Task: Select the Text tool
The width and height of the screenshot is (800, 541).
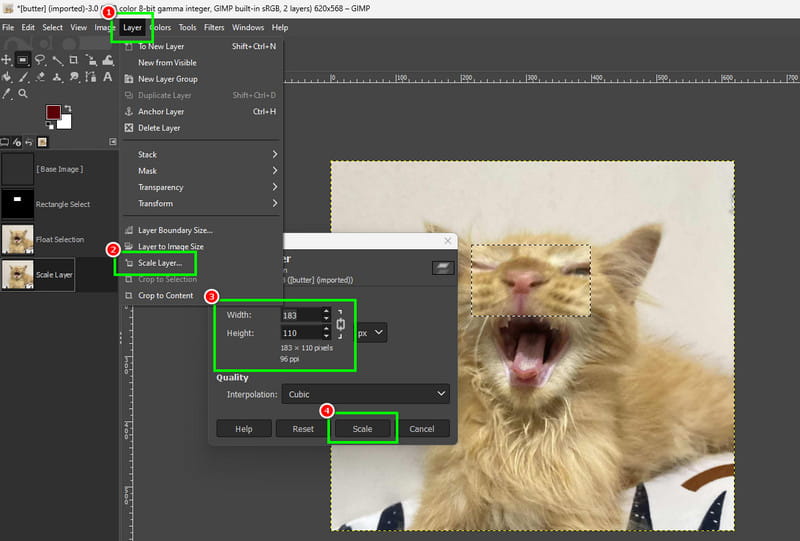Action: tap(108, 77)
